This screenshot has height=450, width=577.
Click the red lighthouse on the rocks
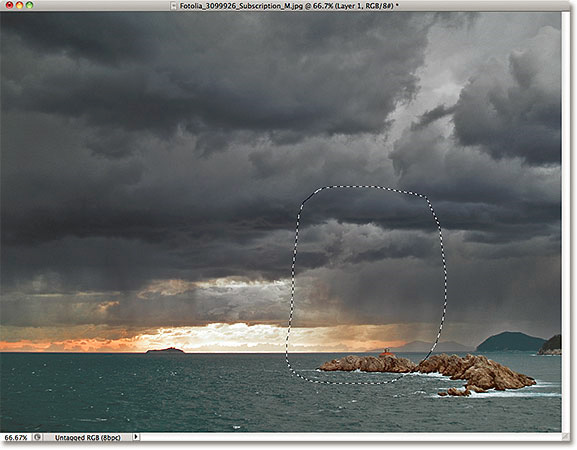386,352
